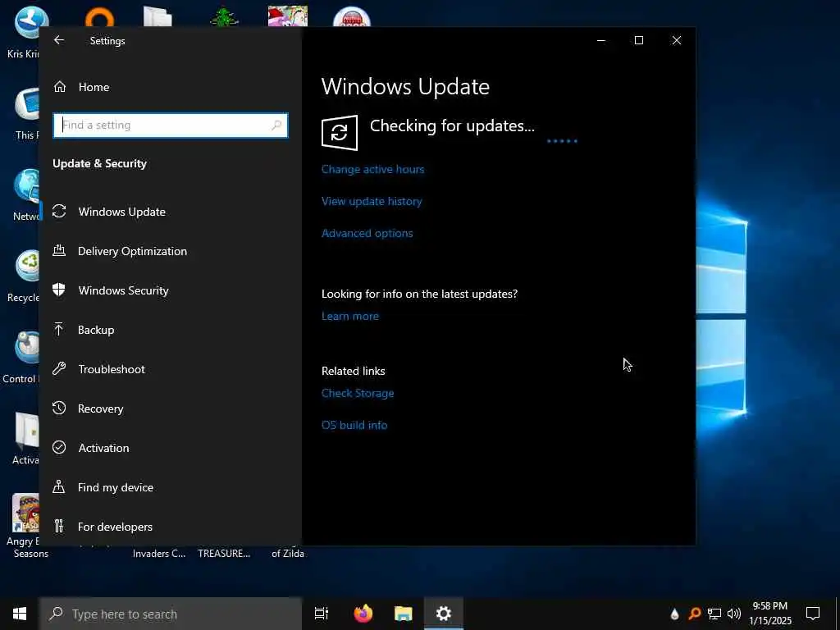Click the Delivery Optimization icon
This screenshot has width=840, height=630.
(x=59, y=250)
